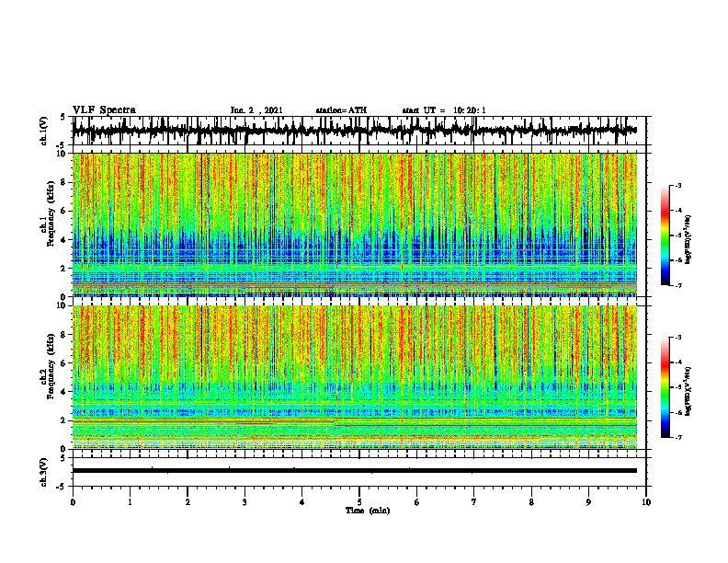
Task: Click the time axis tick label "6"
Action: click(417, 502)
